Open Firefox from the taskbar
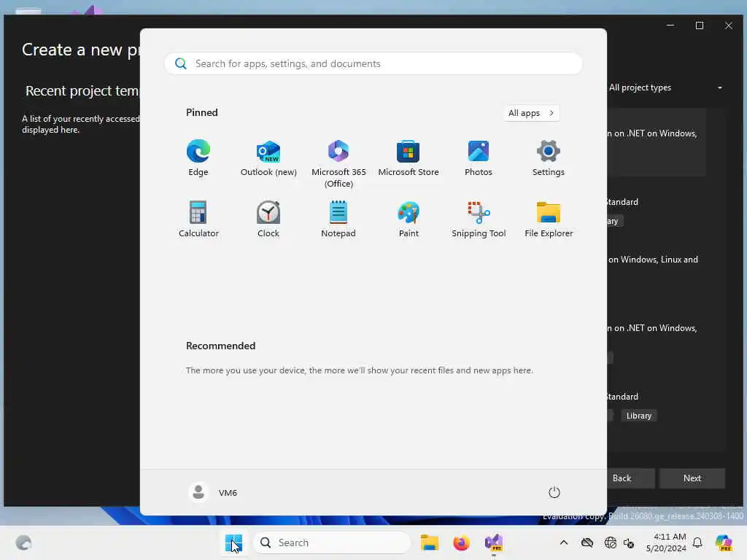The height and width of the screenshot is (560, 747). pos(461,542)
